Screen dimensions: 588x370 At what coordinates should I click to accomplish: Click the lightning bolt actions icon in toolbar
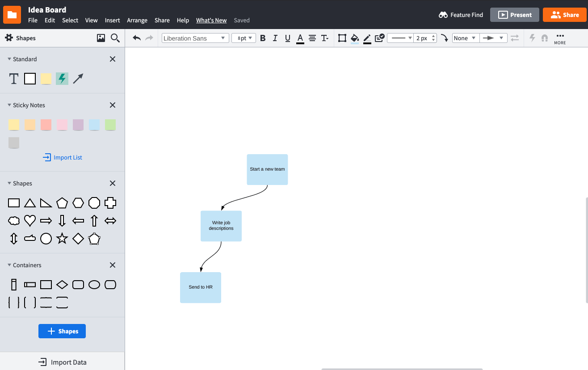click(532, 38)
